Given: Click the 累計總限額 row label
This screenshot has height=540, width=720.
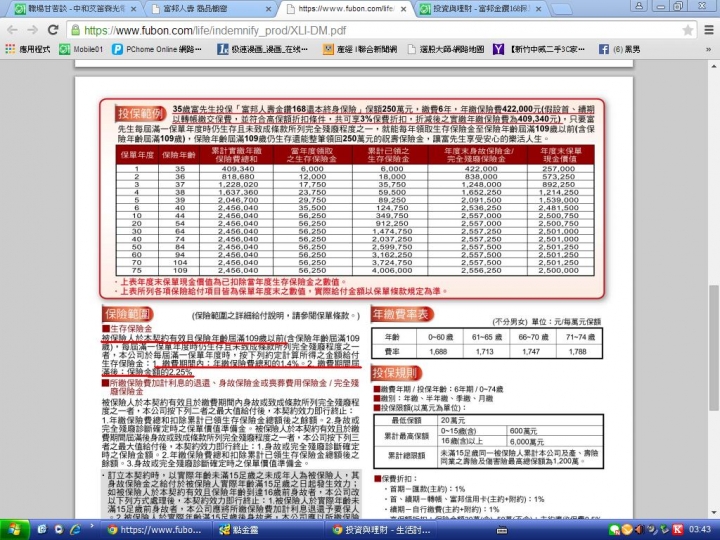Looking at the screenshot, I should [x=406, y=455].
